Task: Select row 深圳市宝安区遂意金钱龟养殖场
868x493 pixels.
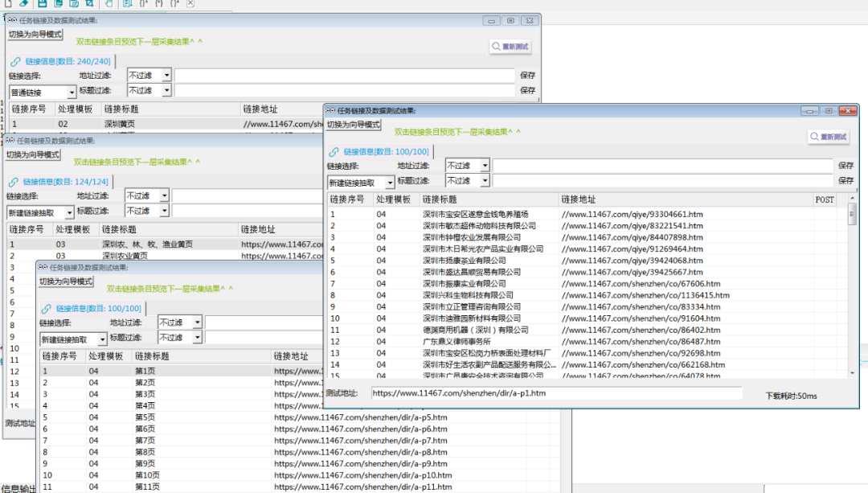Action: click(x=587, y=215)
